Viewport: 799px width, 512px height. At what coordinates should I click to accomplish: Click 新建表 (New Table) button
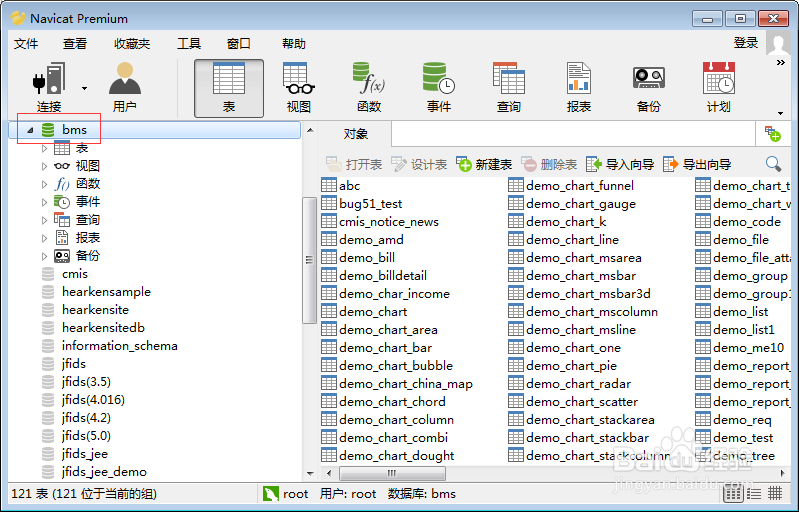click(x=484, y=165)
